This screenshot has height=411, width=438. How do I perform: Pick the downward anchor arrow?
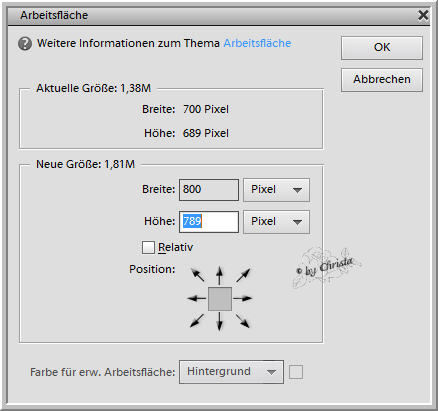pos(219,321)
